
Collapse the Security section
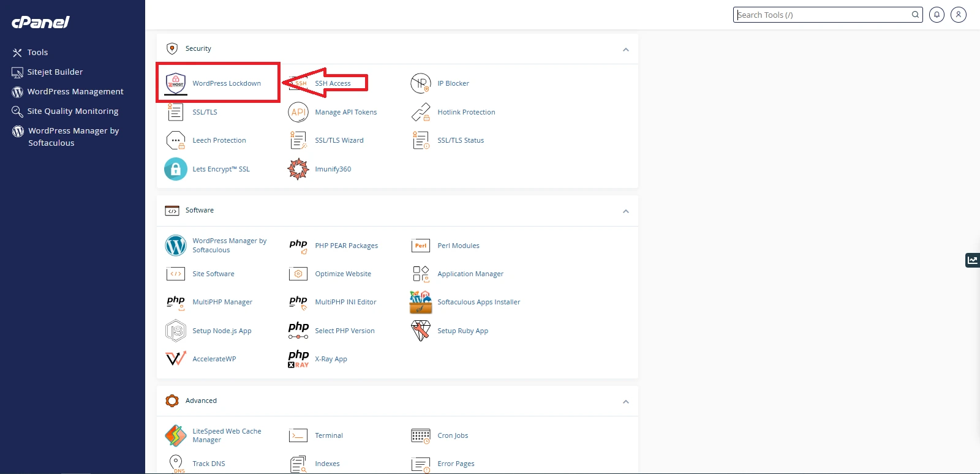click(625, 50)
